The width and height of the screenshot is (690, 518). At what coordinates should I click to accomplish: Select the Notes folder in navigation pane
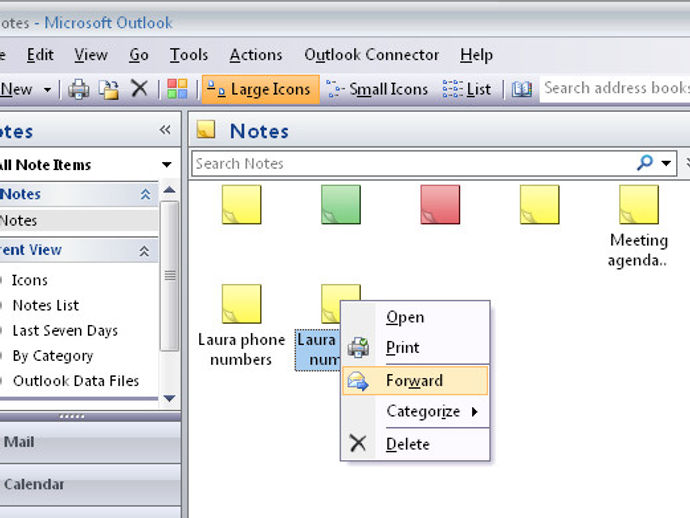tap(78, 220)
